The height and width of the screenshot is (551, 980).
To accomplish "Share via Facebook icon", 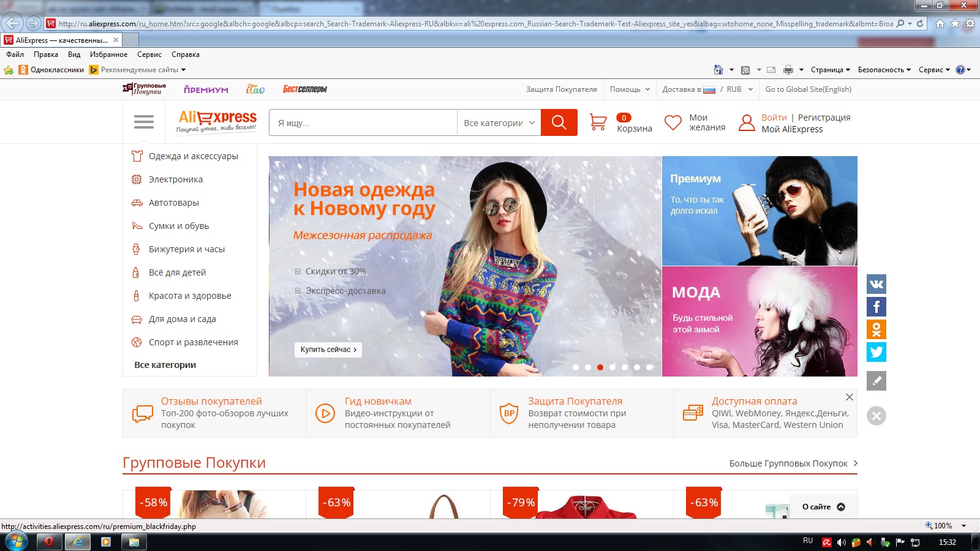I will coord(876,307).
